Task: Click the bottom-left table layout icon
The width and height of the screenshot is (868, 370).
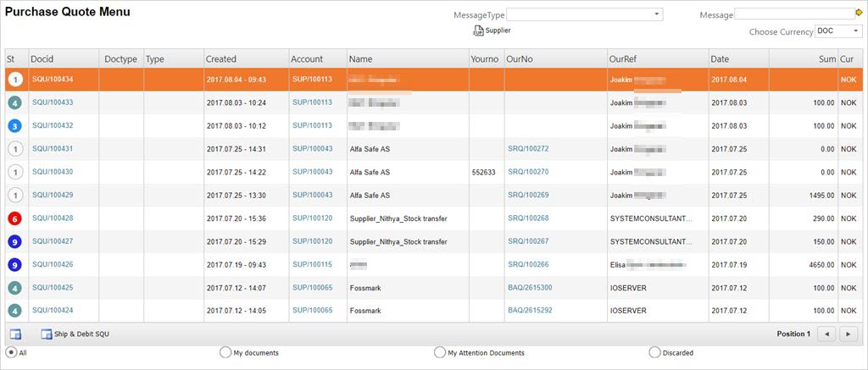Action: [x=15, y=334]
